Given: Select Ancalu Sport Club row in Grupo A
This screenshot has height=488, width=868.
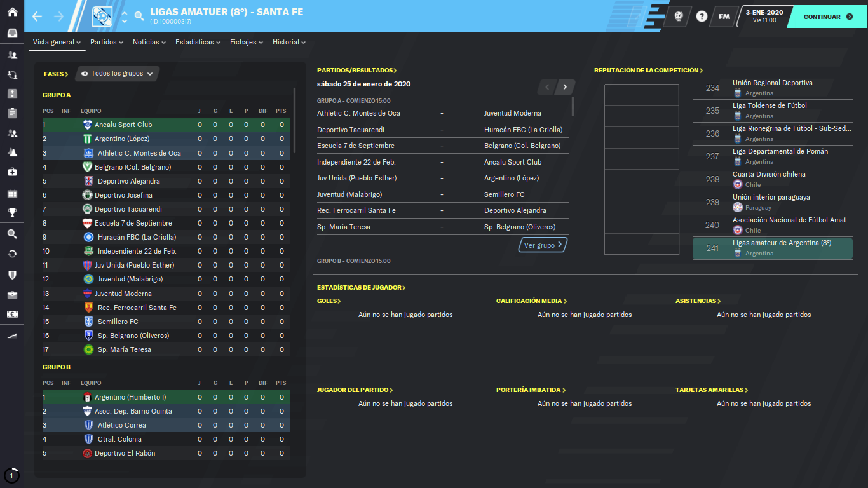Looking at the screenshot, I should click(166, 125).
